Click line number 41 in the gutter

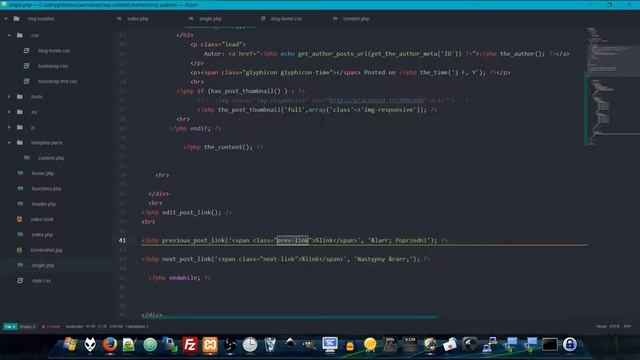coord(122,240)
